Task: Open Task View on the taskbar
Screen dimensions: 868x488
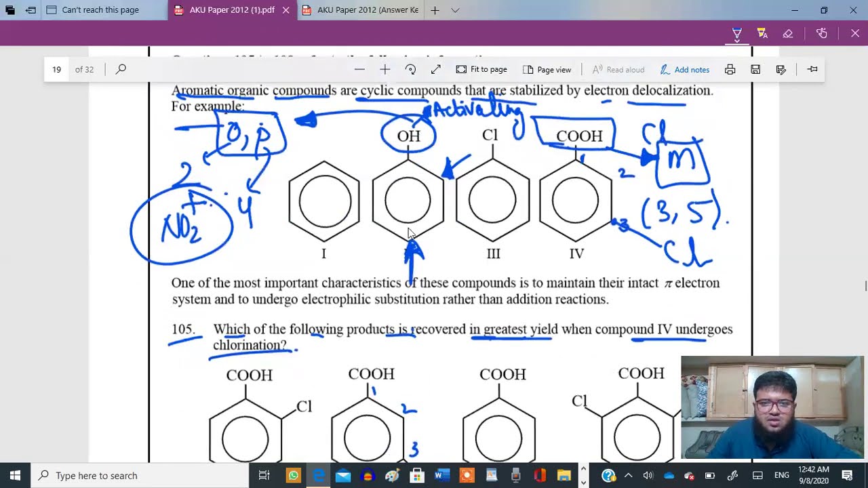Action: click(x=264, y=475)
